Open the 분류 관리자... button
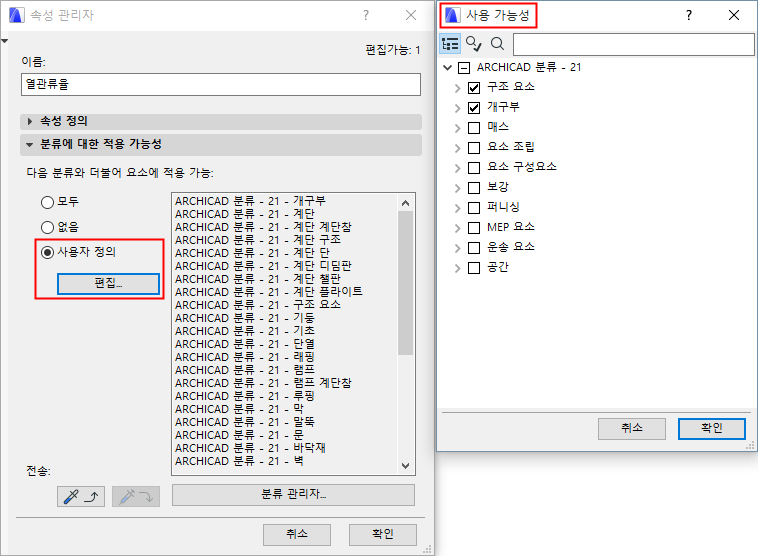 pyautogui.click(x=293, y=495)
